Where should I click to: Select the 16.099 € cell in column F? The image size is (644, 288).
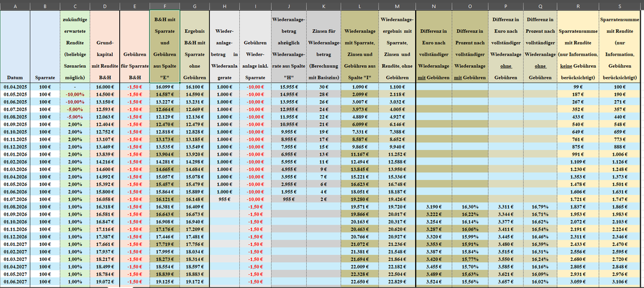click(166, 86)
